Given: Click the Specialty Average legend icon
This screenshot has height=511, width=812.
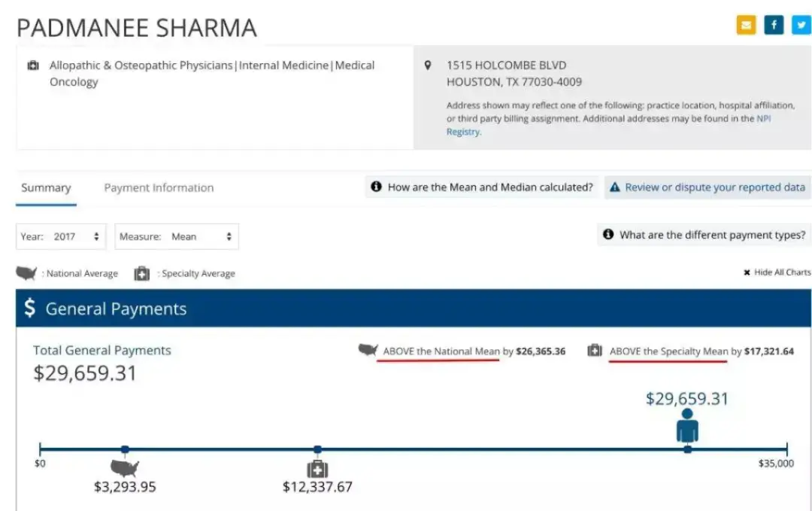Looking at the screenshot, I should click(x=142, y=273).
